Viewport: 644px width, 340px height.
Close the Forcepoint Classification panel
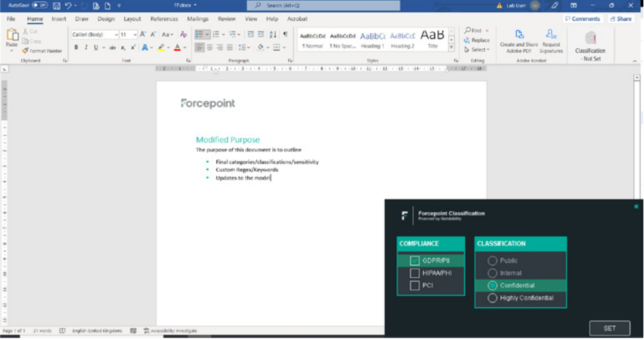point(636,207)
